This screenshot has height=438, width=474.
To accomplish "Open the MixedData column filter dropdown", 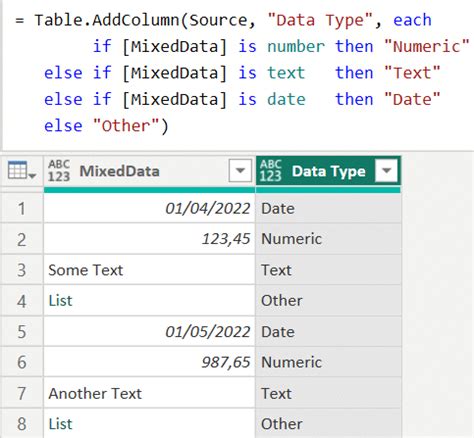I will (240, 171).
